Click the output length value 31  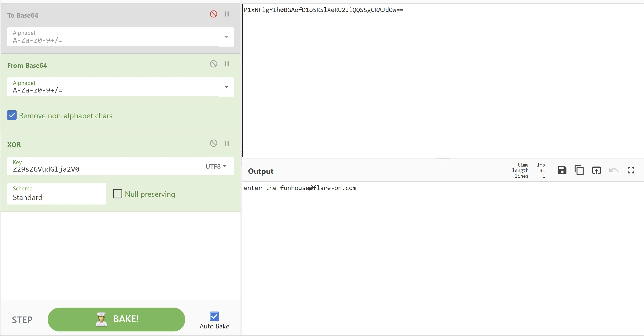[x=542, y=170]
